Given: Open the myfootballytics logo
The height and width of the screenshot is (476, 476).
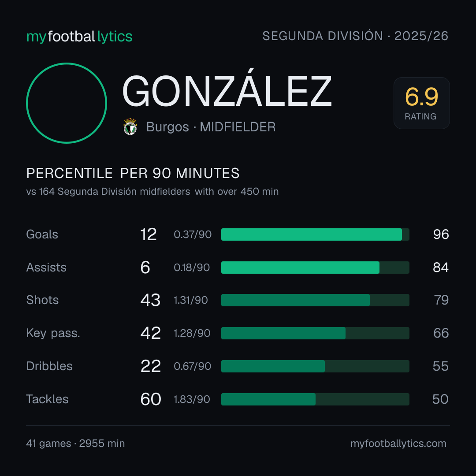Looking at the screenshot, I should click(79, 37).
